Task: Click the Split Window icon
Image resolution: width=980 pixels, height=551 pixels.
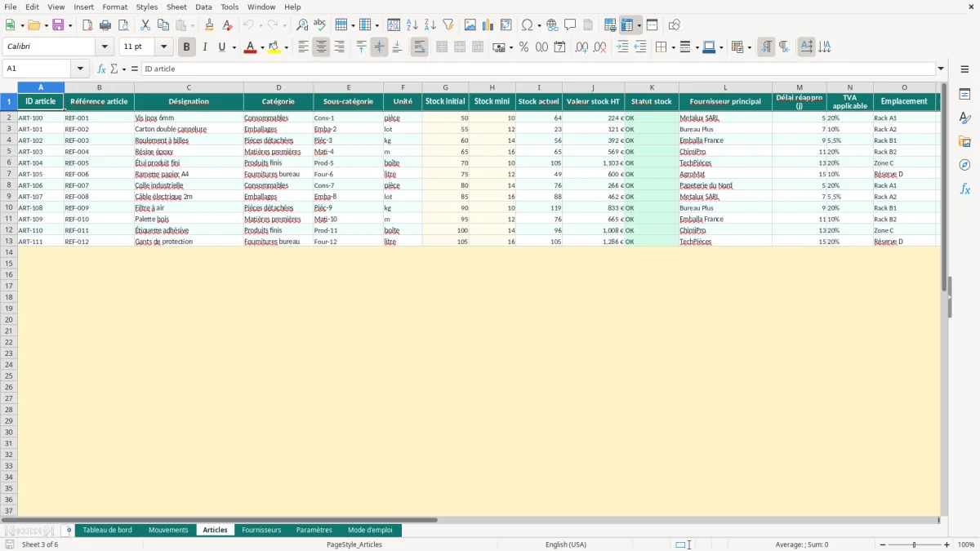Action: (x=653, y=25)
